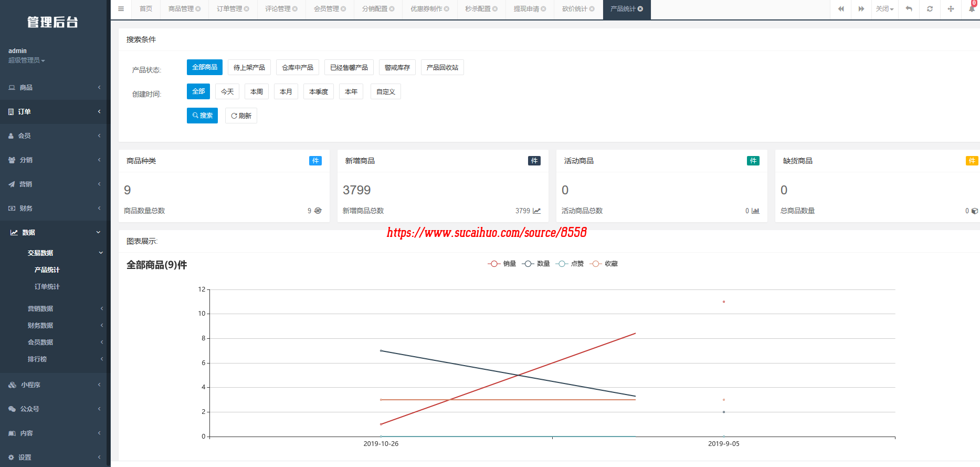Select the 已经售罄产品 status filter
This screenshot has height=467, width=980.
pos(349,67)
